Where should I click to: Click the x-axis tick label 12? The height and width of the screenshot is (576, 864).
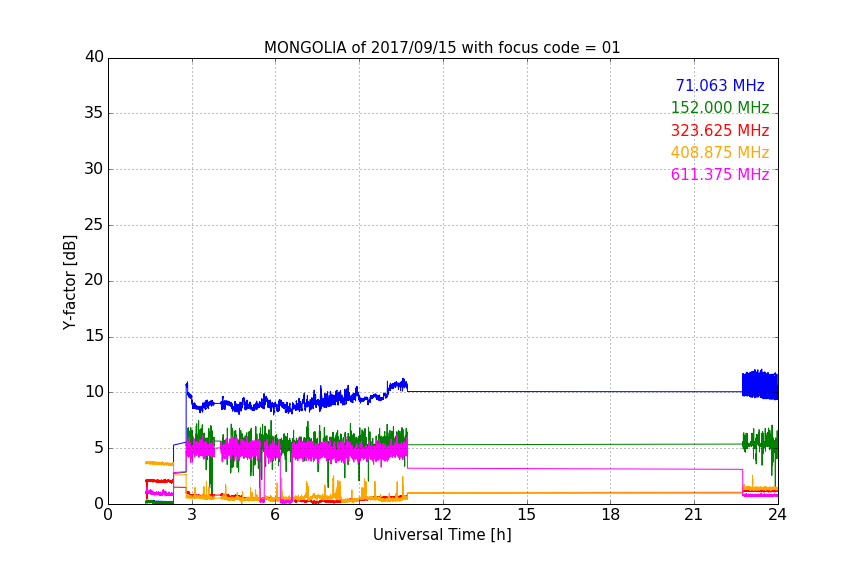(442, 515)
